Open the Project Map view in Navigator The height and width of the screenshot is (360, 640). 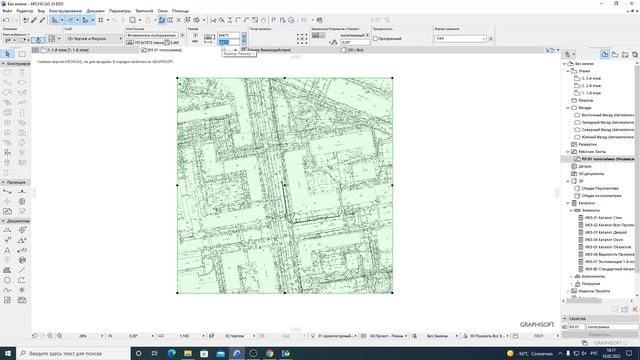tap(605, 54)
